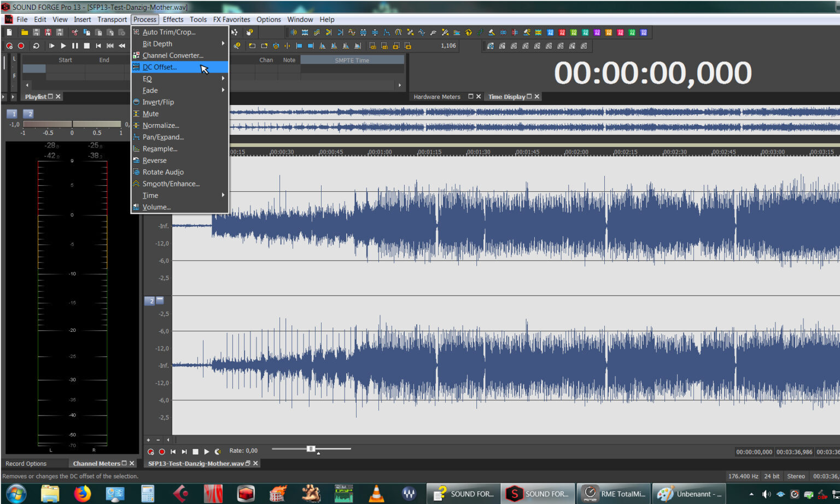Close the Playlist panel

(x=58, y=97)
